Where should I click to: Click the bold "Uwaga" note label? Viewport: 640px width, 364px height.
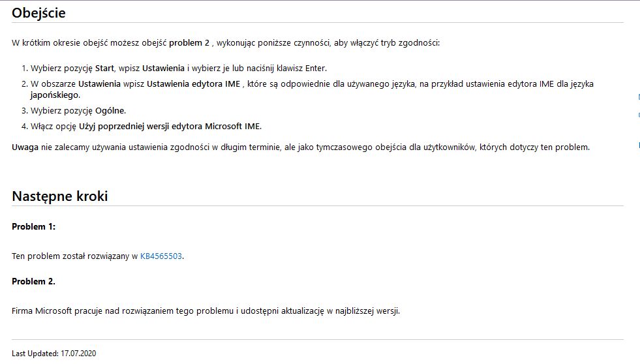pos(25,147)
